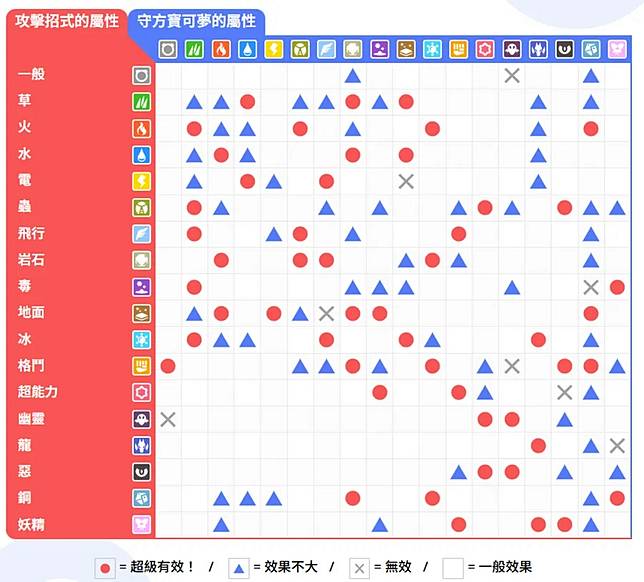
Task: Click the 效果不大 legend text
Action: 291,567
